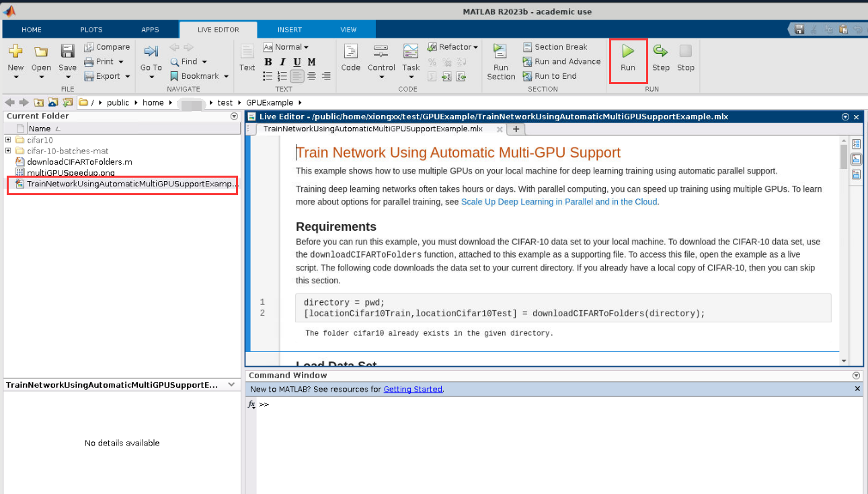This screenshot has height=494, width=868.
Task: Click the Open folder icon
Action: click(41, 51)
